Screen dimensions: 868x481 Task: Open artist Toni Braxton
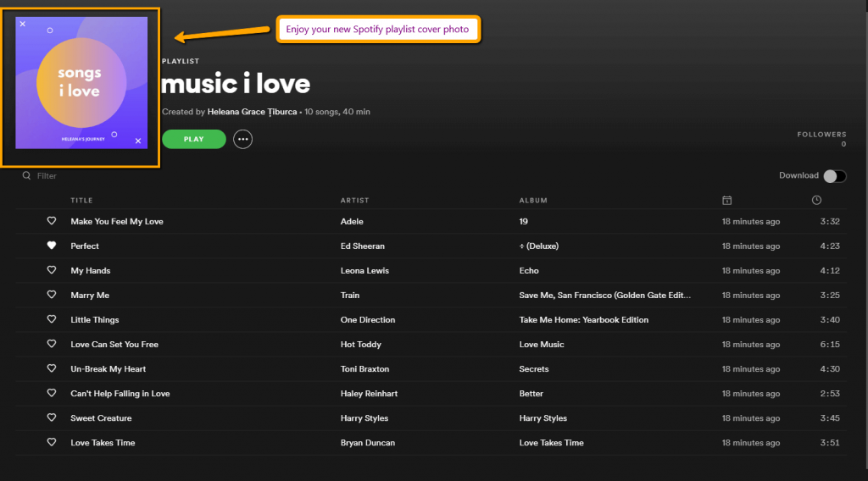[364, 368]
